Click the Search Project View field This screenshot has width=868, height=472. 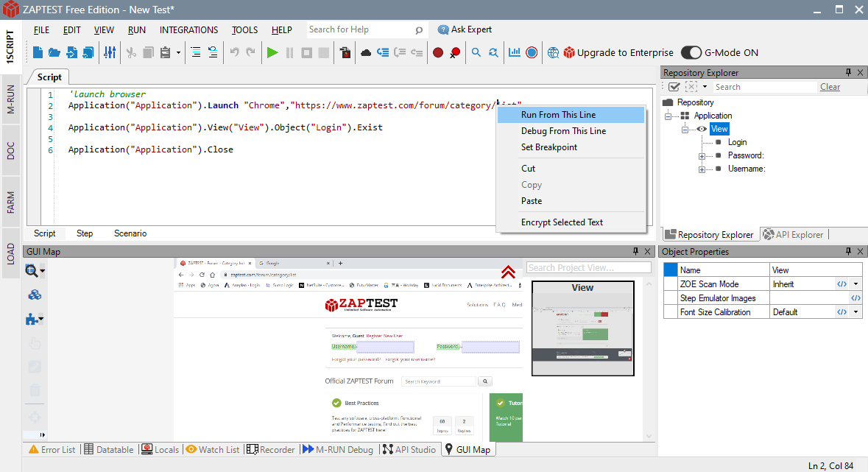(588, 267)
